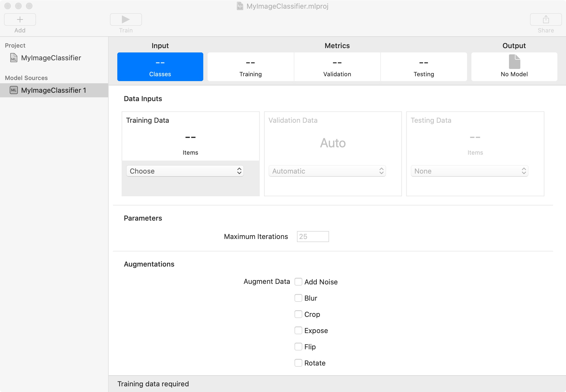Select the Classes input tab
The height and width of the screenshot is (392, 566).
(160, 67)
